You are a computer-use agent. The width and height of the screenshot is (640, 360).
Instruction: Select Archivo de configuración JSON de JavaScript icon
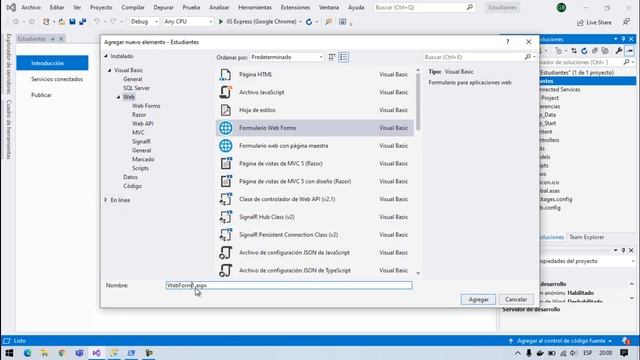225,253
